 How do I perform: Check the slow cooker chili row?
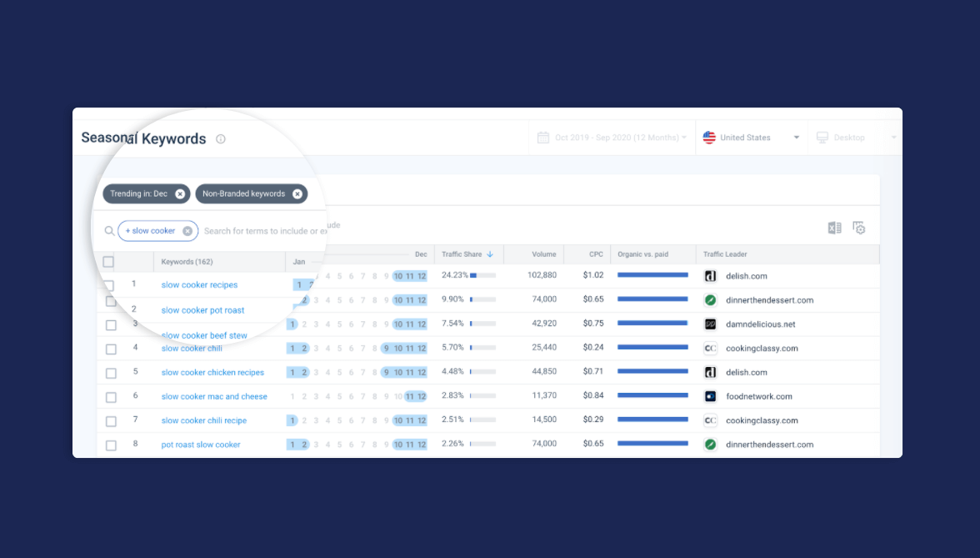coord(111,349)
